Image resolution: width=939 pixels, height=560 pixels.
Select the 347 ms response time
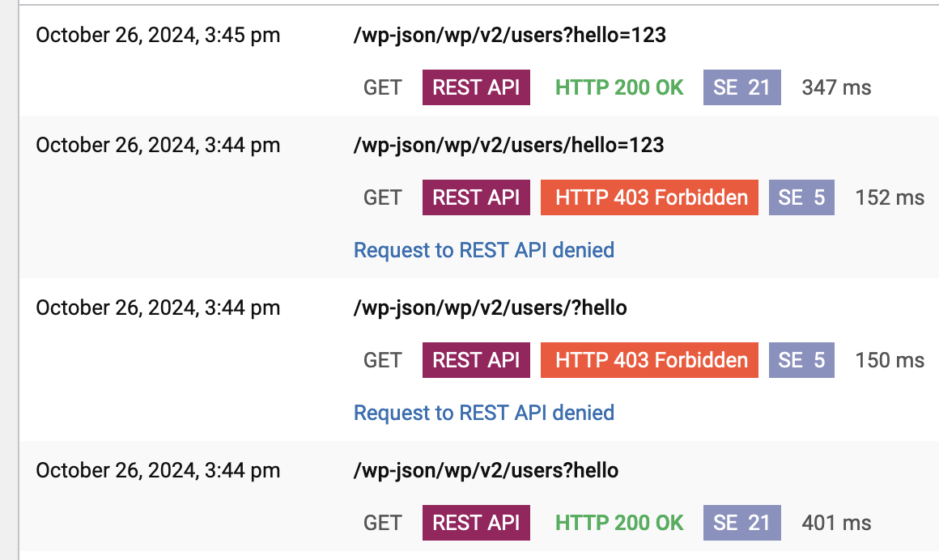point(836,87)
